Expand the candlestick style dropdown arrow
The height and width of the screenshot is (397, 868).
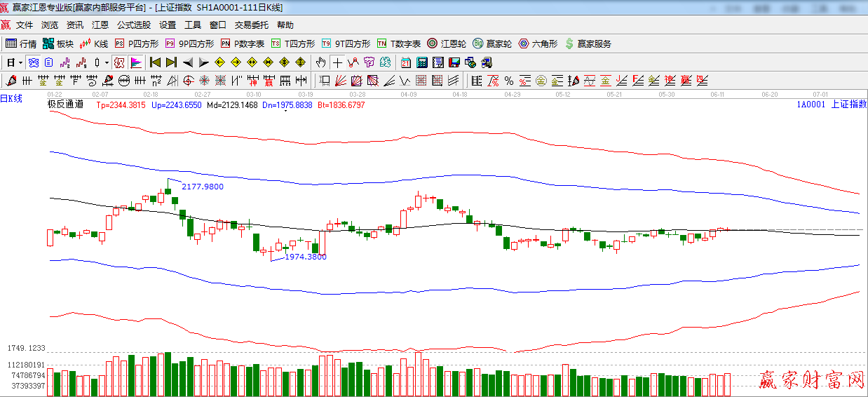pyautogui.click(x=107, y=62)
